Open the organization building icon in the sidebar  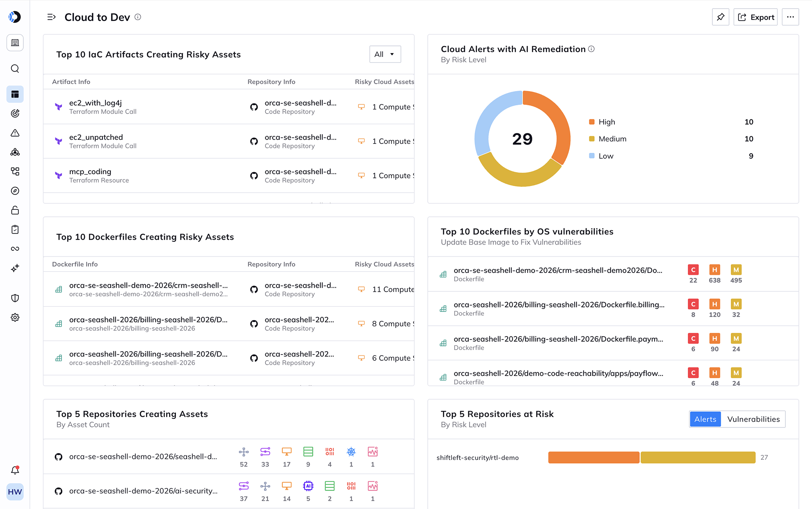click(15, 43)
